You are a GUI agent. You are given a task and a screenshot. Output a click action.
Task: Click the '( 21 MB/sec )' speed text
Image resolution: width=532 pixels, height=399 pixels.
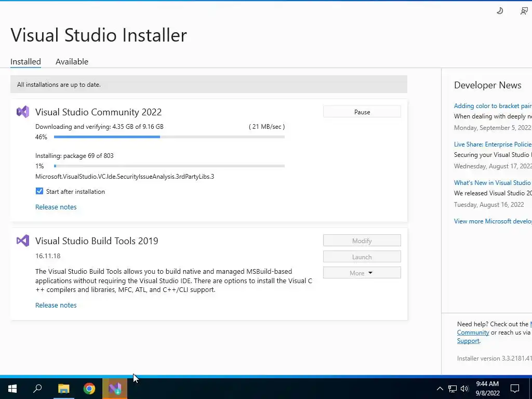(267, 127)
